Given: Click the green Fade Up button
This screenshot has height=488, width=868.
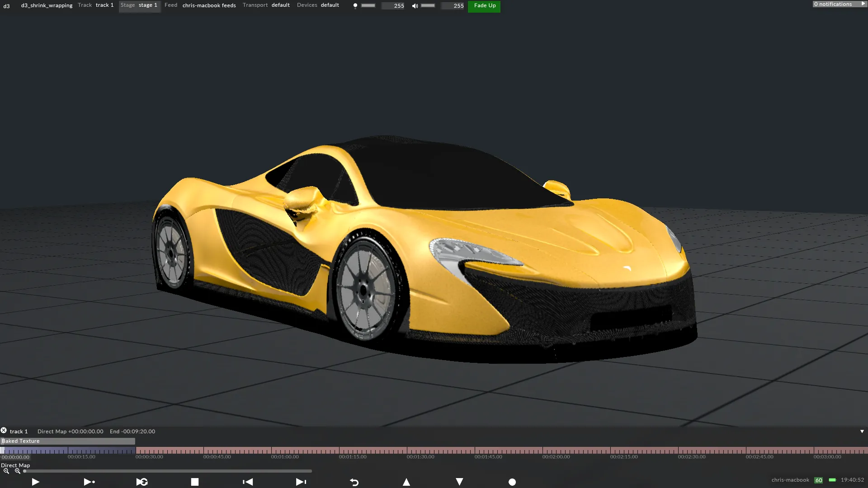Looking at the screenshot, I should tap(484, 6).
